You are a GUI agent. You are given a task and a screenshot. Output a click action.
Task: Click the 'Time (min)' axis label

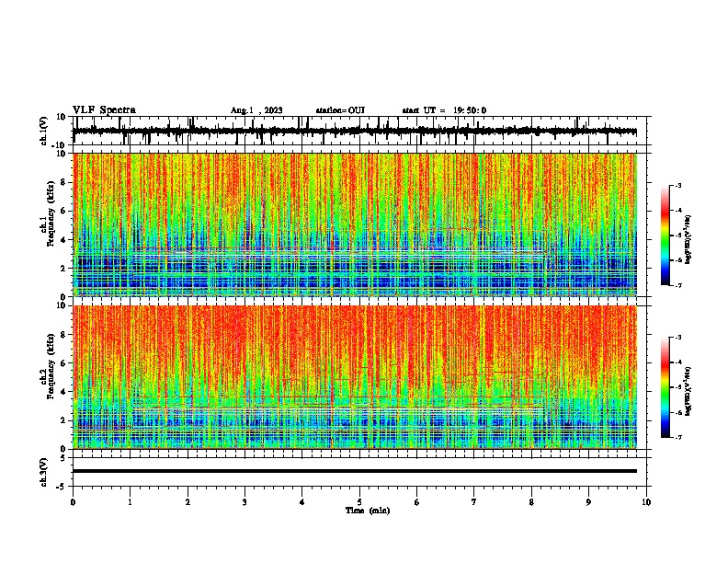[368, 511]
